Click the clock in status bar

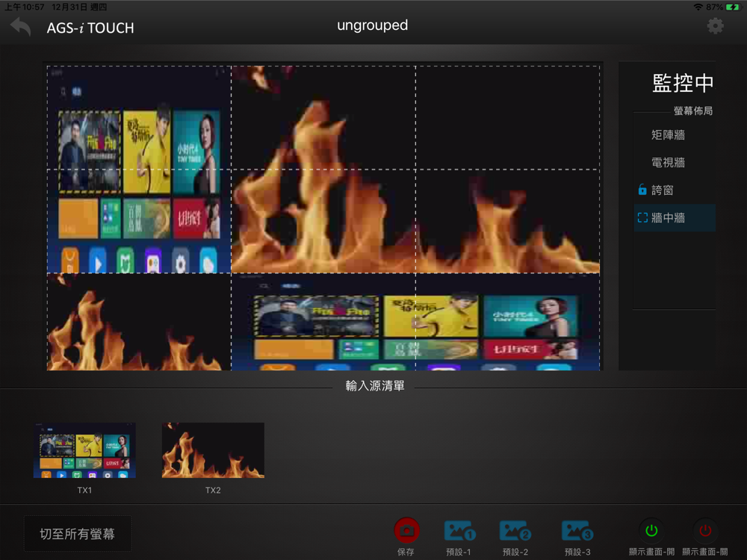pos(25,7)
